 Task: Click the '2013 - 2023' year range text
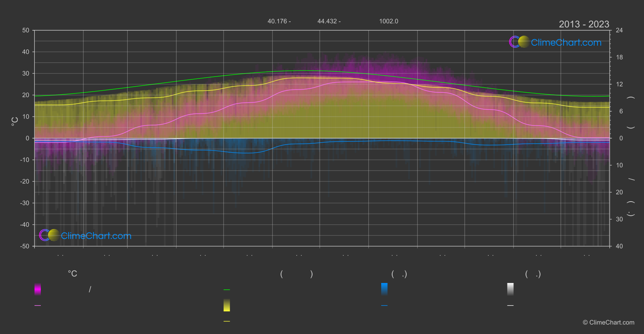584,24
